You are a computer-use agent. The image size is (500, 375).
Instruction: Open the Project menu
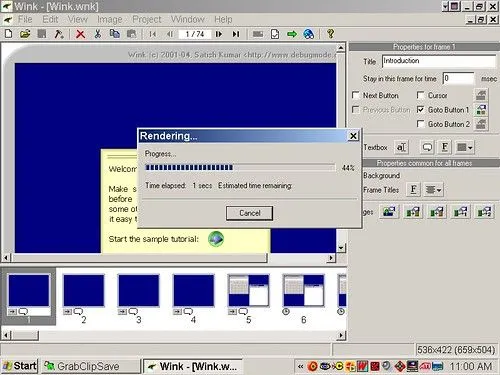pos(147,19)
